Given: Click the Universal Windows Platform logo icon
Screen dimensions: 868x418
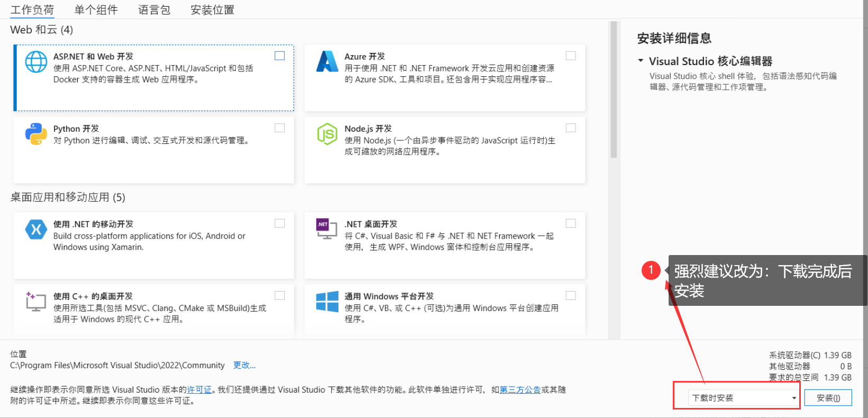Looking at the screenshot, I should 327,301.
